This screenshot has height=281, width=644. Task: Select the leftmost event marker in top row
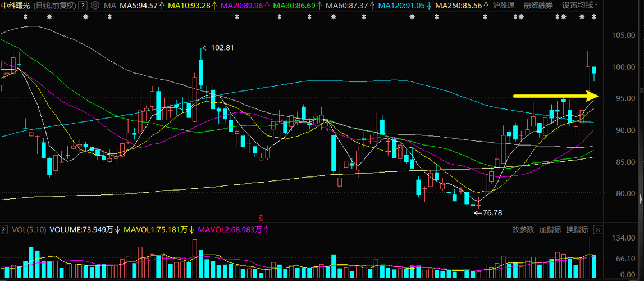25,17
